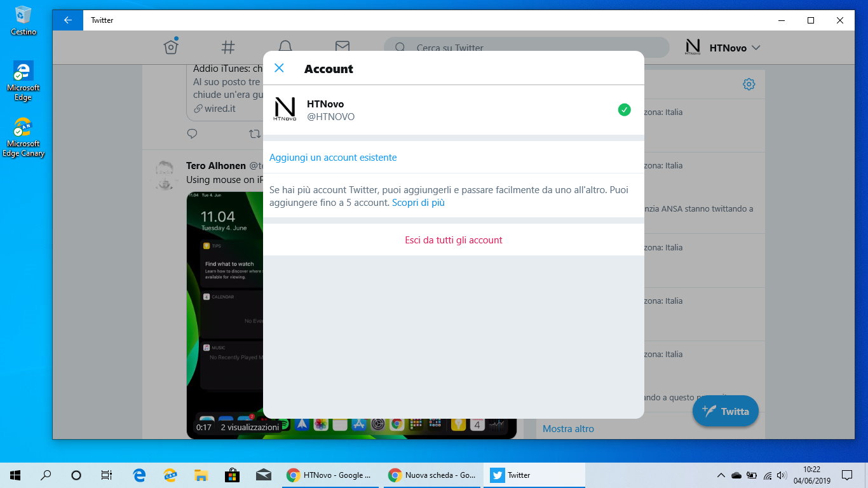
Task: Open Twitter Home icon
Action: coord(170,46)
